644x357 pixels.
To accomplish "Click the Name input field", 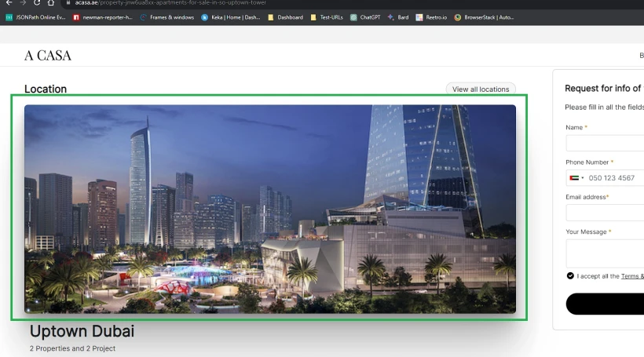I will 605,143.
